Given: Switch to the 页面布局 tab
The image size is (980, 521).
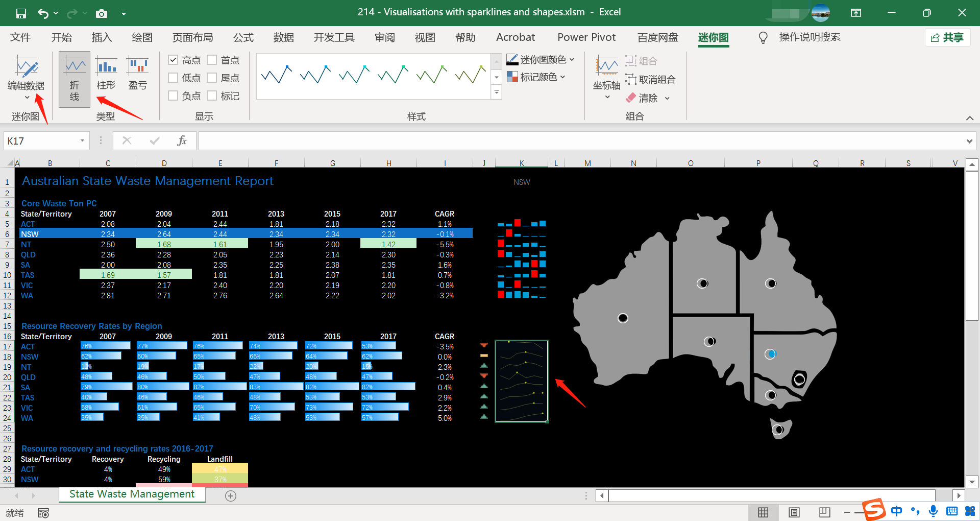Looking at the screenshot, I should click(x=192, y=37).
